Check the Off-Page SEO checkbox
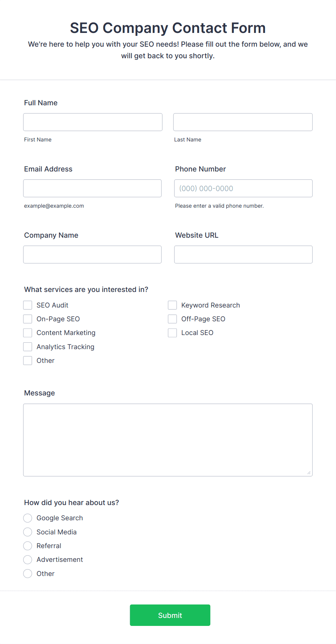The height and width of the screenshot is (644, 336). point(172,319)
